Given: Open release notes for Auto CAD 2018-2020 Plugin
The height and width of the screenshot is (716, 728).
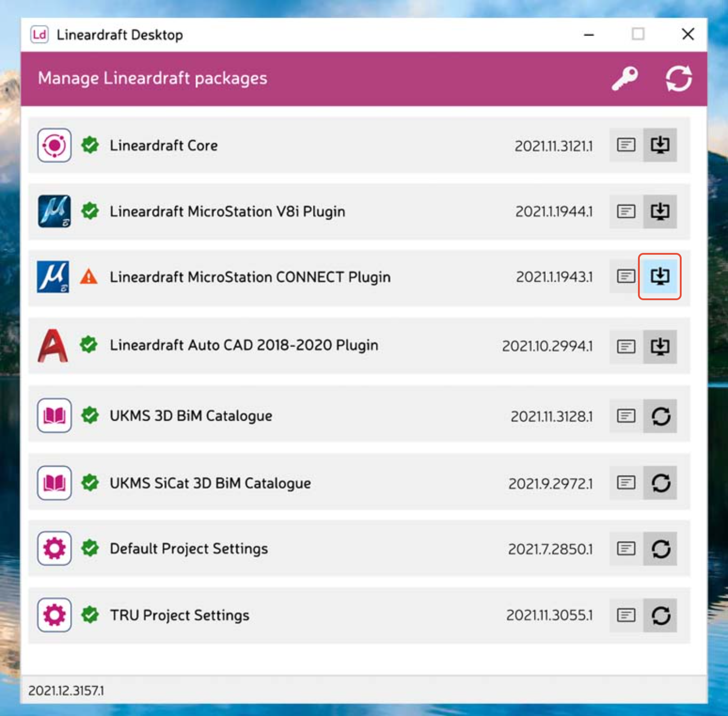Looking at the screenshot, I should coord(626,347).
